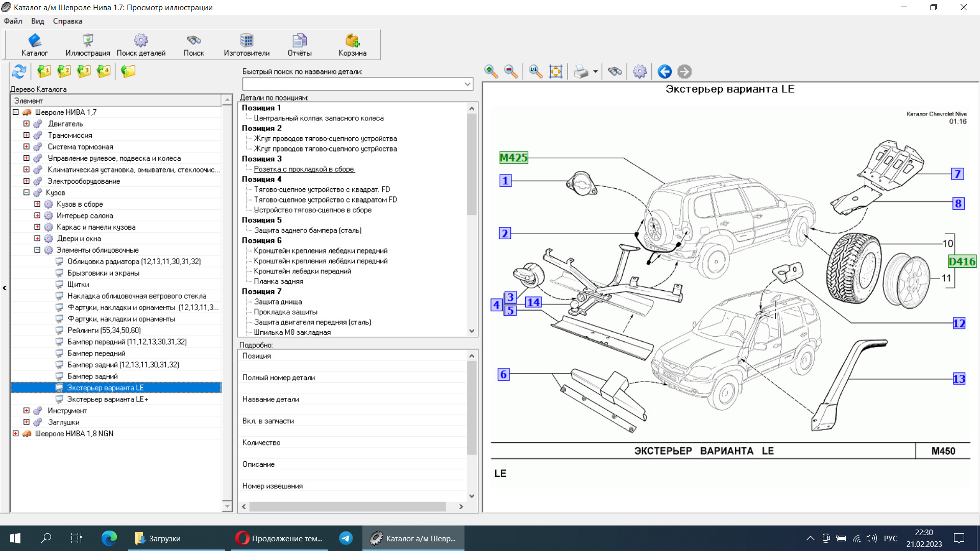Click Розетка с прокладкой в сборе link
The image size is (980, 551).
point(304,169)
